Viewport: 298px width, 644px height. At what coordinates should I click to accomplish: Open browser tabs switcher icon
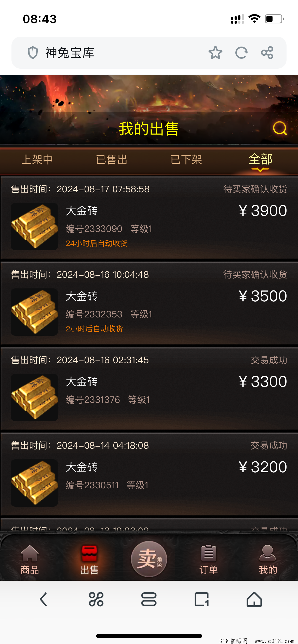click(149, 599)
